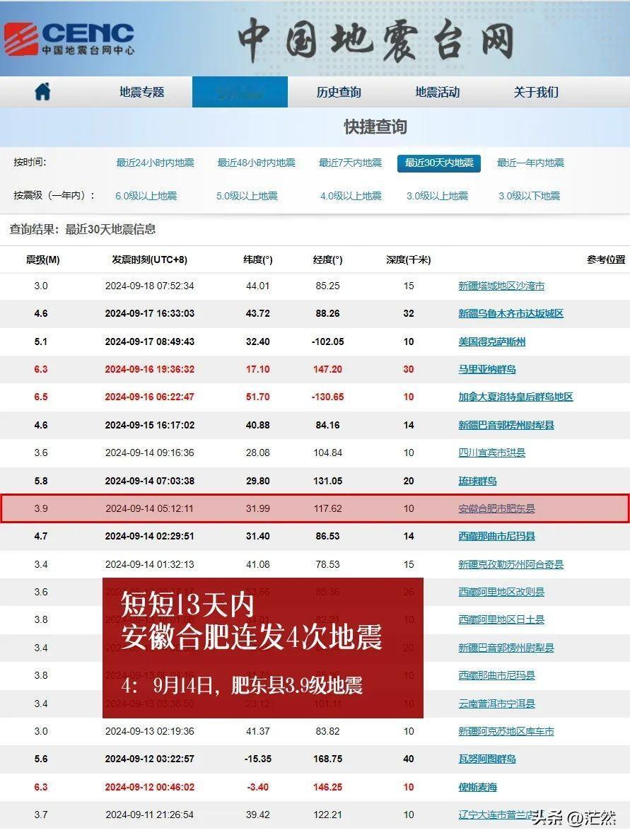Viewport: 630px width, 840px height.
Task: Show 5.0级以上地震
Action: coord(247,196)
